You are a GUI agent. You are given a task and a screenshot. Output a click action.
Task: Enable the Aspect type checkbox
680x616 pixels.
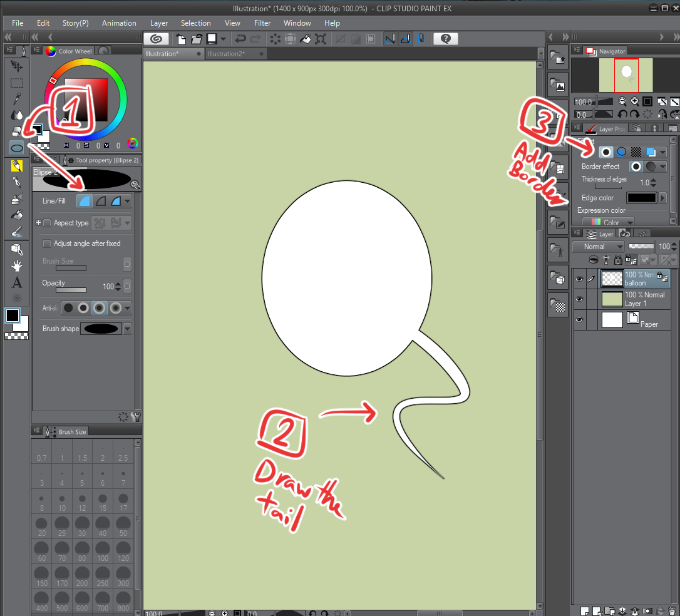click(x=47, y=223)
